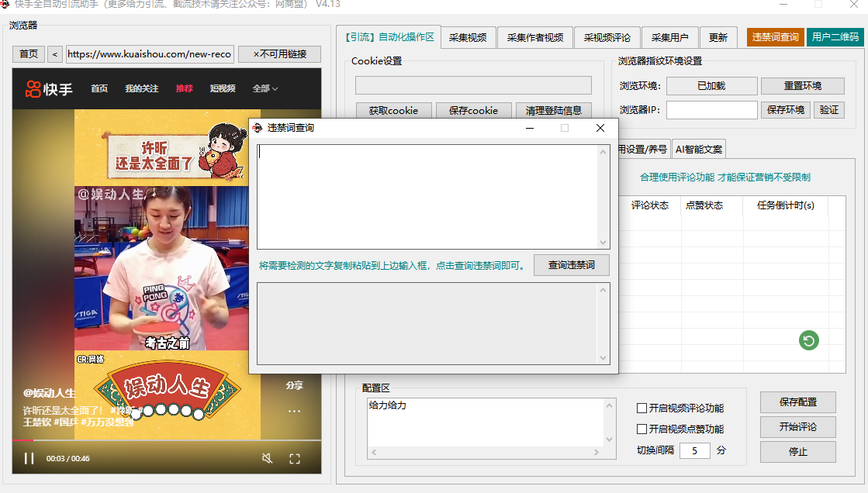Click right arrow of 配置区 horizontal scrollbar
Screen dimensions: 868x493
(597, 452)
